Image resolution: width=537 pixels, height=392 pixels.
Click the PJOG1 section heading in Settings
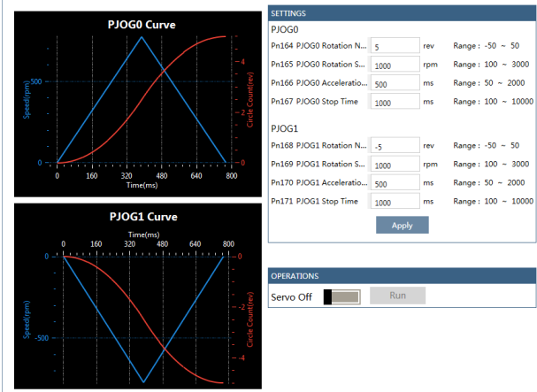pyautogui.click(x=285, y=128)
